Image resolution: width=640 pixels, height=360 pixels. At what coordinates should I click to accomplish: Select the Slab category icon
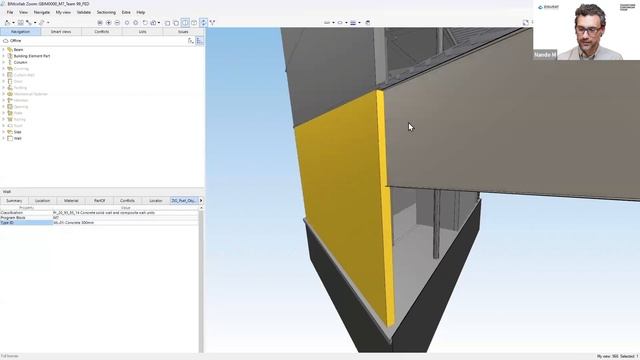[10, 132]
